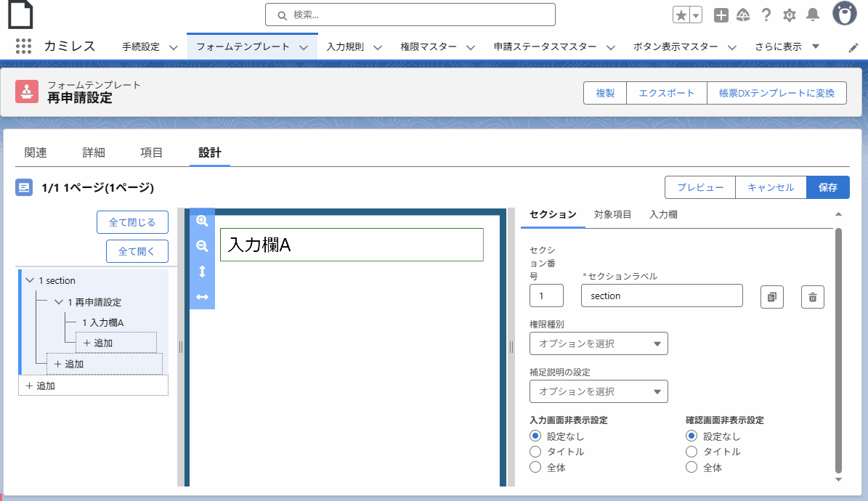The image size is (868, 501).
Task: Click the delete section trash icon
Action: [x=813, y=297]
